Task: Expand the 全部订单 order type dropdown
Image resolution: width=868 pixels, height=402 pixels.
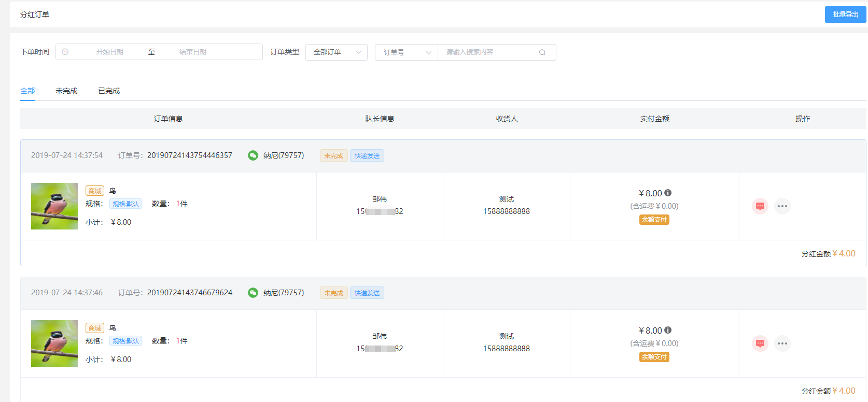Action: pos(337,52)
